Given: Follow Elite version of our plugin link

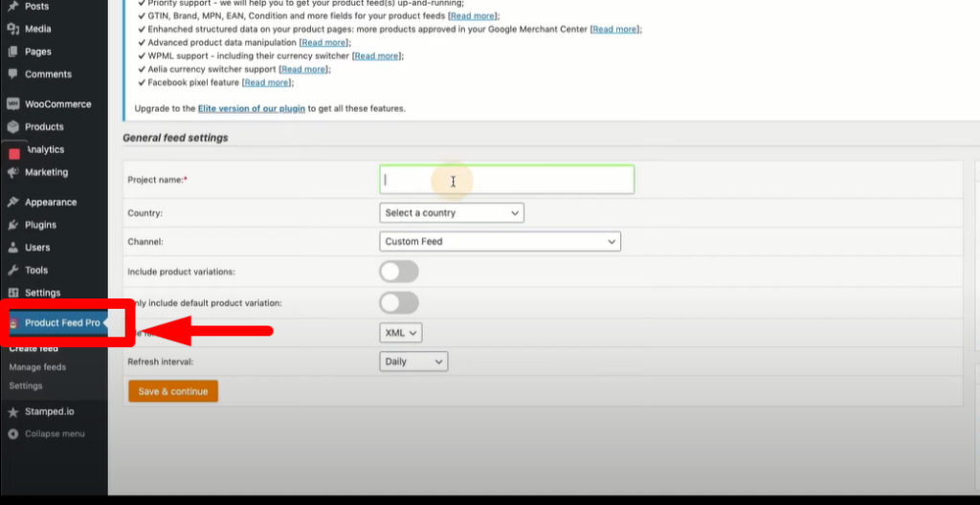Looking at the screenshot, I should pyautogui.click(x=252, y=108).
